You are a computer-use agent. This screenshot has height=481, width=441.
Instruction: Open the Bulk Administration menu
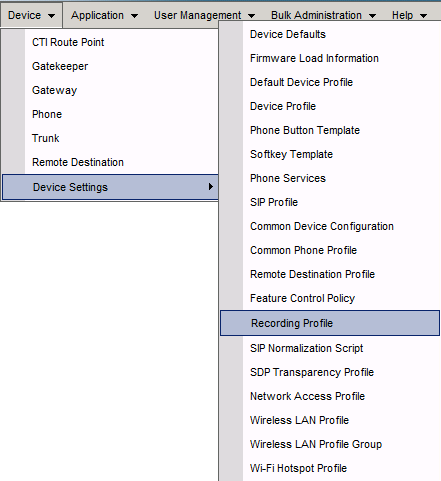(x=323, y=15)
